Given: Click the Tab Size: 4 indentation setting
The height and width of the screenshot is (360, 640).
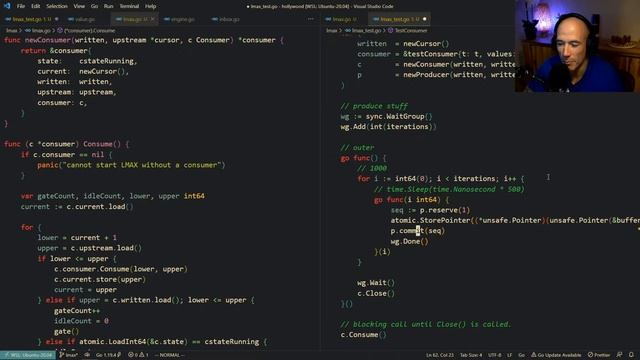Looking at the screenshot, I should 471,355.
